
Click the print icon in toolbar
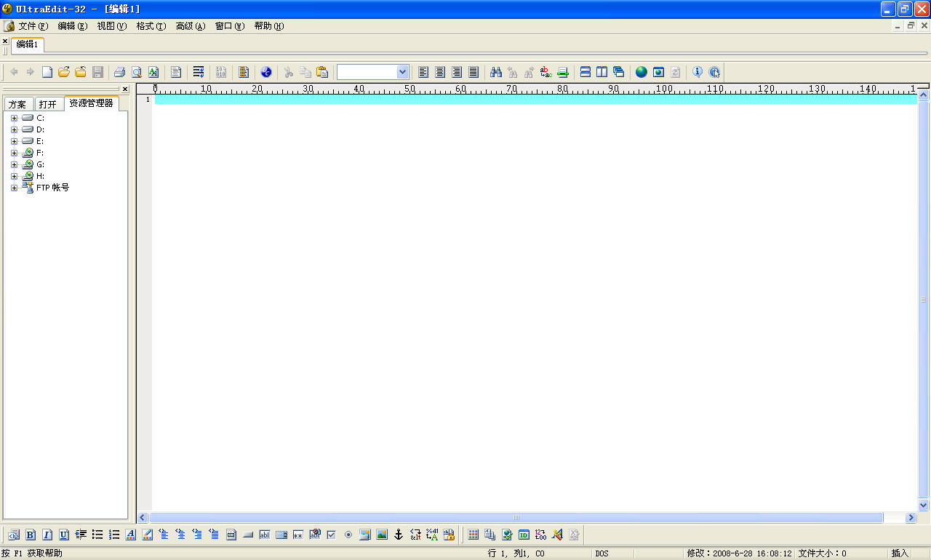(x=119, y=72)
